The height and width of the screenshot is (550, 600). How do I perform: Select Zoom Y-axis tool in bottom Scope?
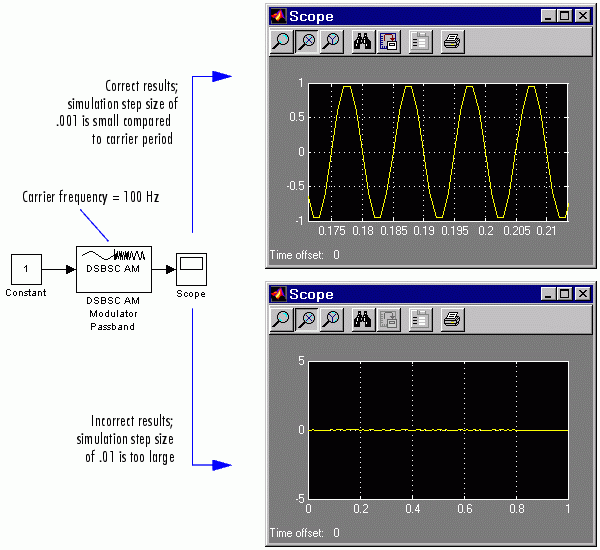[331, 319]
